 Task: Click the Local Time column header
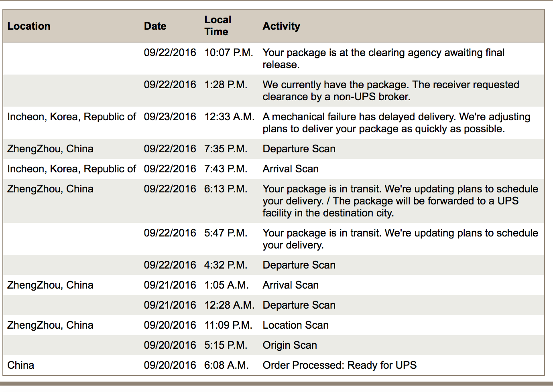click(218, 26)
